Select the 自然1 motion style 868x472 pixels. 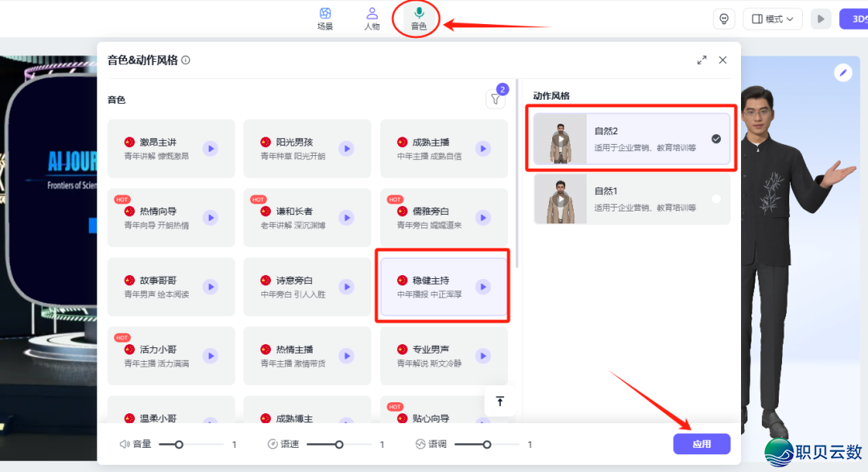click(630, 199)
